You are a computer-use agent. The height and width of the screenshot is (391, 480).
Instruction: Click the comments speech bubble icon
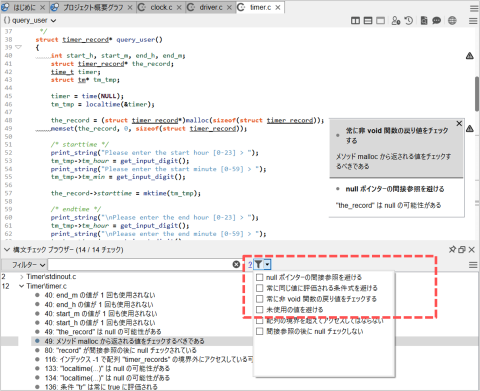point(436,21)
